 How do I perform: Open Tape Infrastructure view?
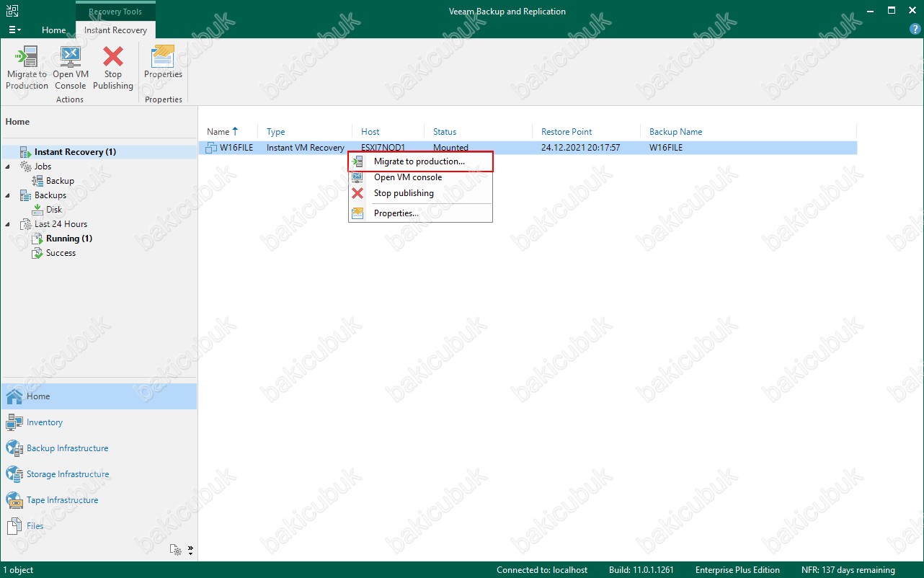point(99,500)
